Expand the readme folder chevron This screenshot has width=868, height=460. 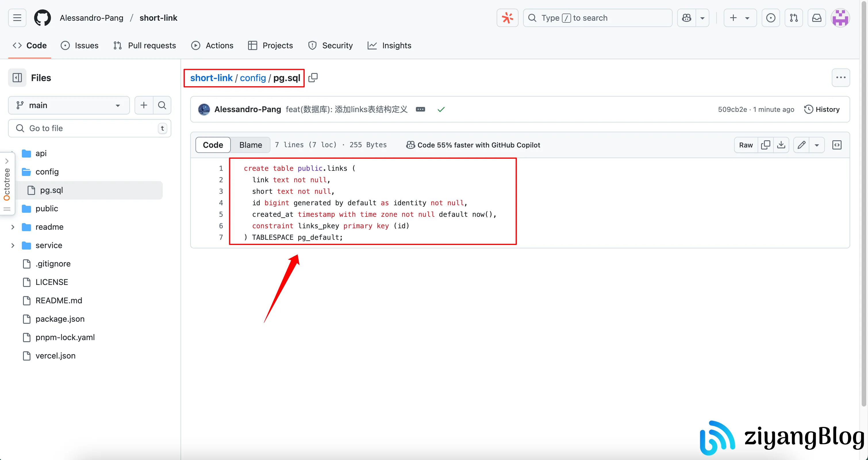[13, 227]
